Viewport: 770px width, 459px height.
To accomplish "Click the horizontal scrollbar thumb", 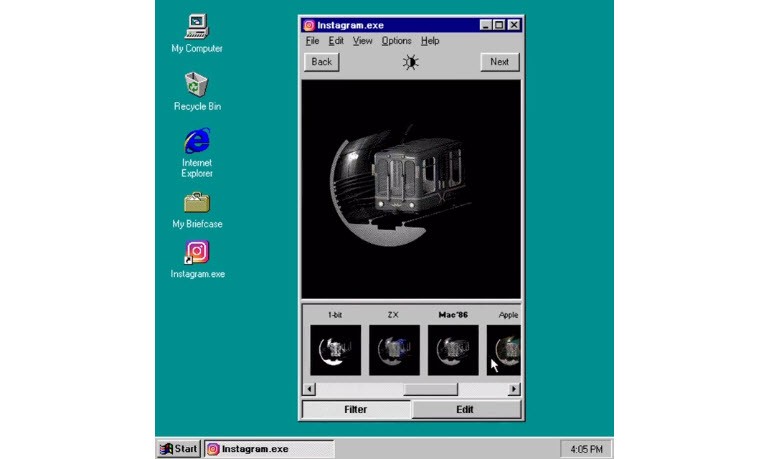I will point(430,389).
